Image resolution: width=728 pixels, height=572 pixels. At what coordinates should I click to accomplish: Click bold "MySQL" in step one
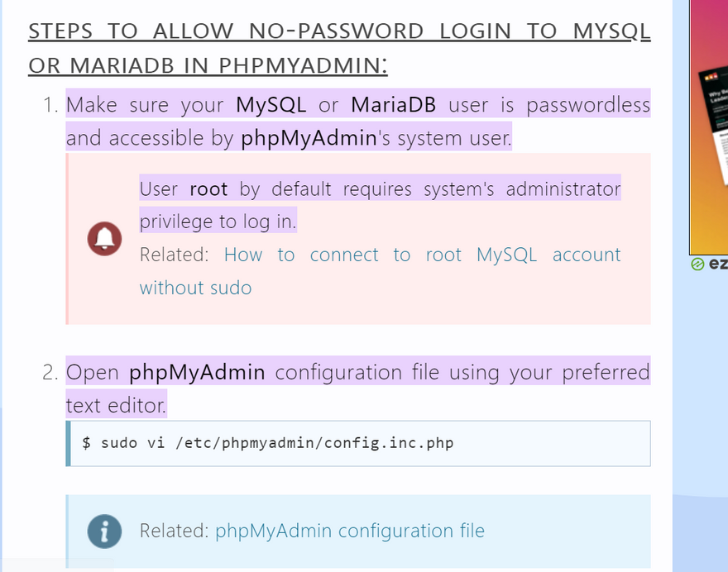pyautogui.click(x=271, y=105)
